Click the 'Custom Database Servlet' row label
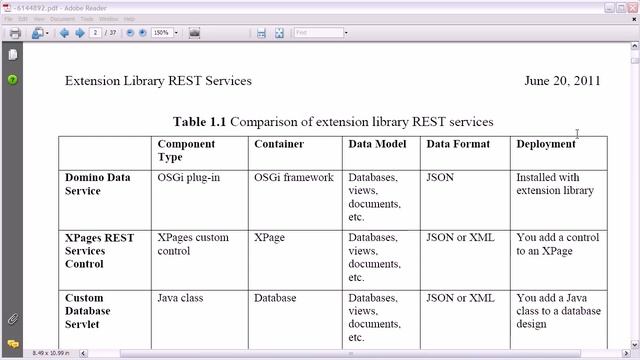The height and width of the screenshot is (360, 640). click(x=88, y=311)
